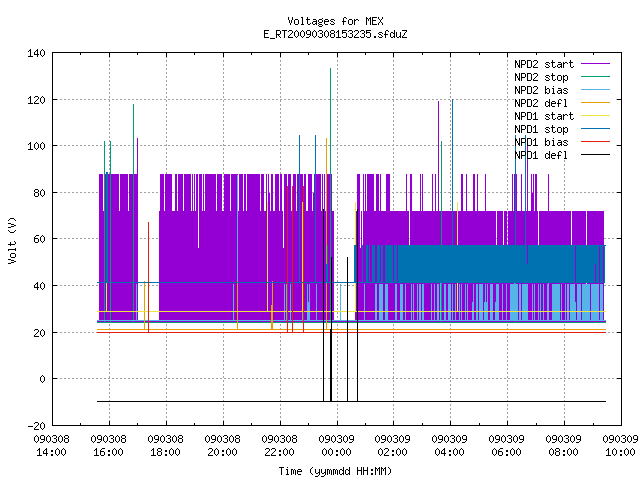
Task: Click the red NPD1 bias legend line sample
Action: click(x=595, y=142)
